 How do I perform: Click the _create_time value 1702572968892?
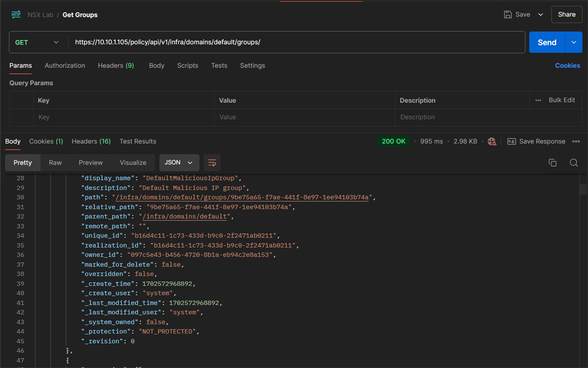pyautogui.click(x=168, y=284)
